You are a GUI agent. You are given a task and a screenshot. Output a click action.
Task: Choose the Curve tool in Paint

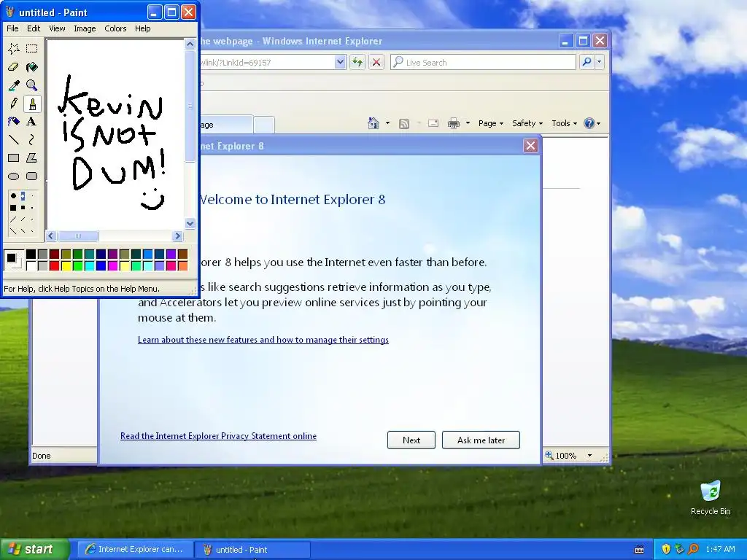(31, 139)
